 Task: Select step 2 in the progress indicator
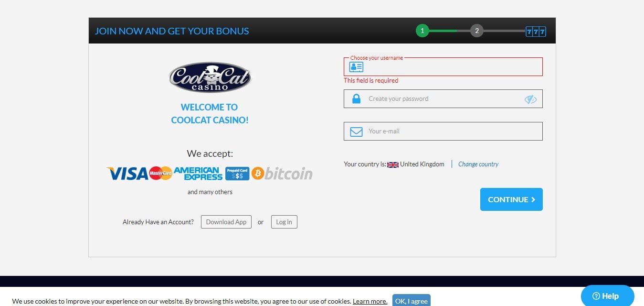[x=476, y=31]
